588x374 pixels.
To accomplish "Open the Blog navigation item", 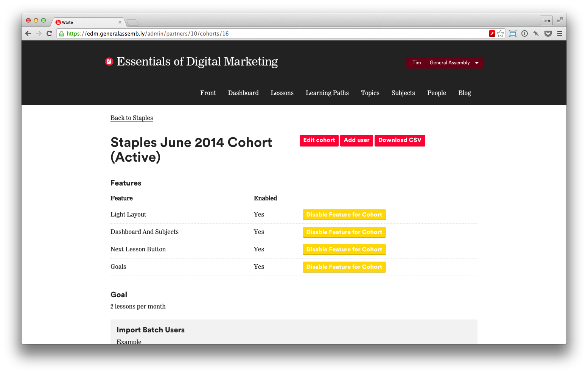I will click(465, 93).
